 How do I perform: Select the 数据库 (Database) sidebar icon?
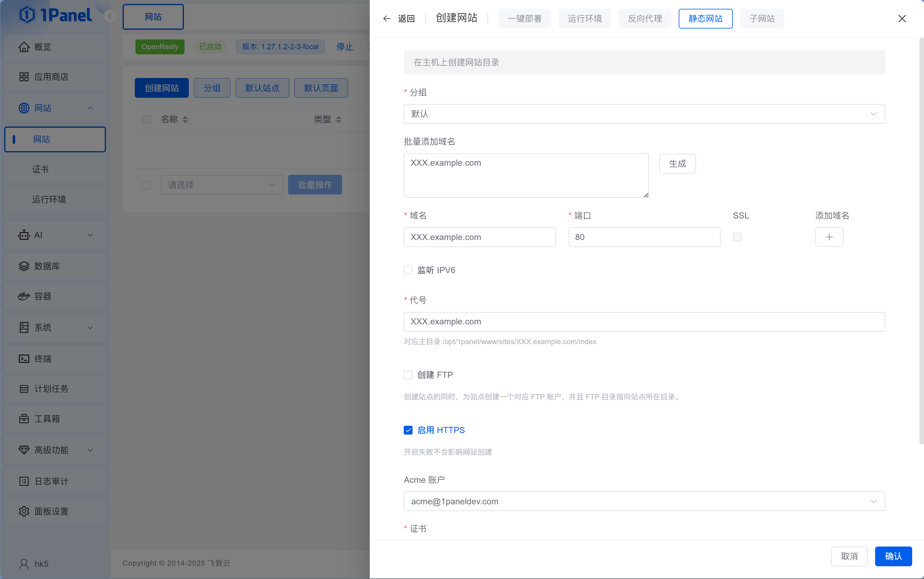point(24,266)
